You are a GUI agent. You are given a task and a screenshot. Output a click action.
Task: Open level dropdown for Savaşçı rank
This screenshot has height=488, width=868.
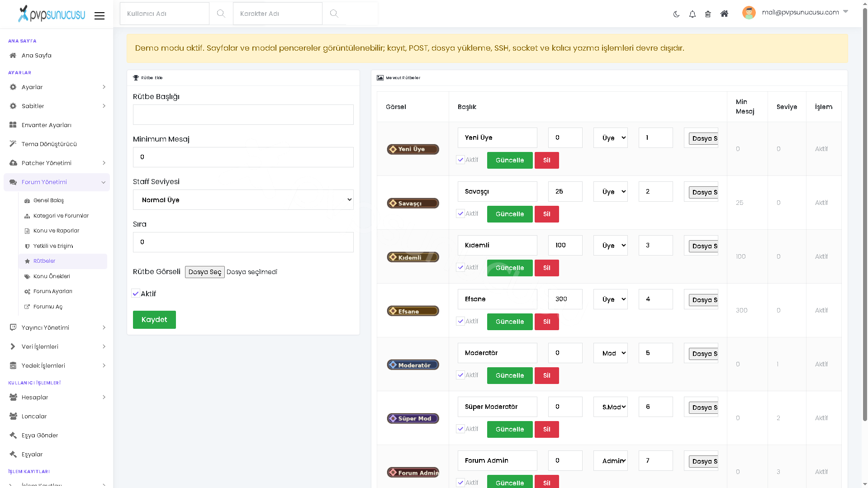(x=611, y=191)
